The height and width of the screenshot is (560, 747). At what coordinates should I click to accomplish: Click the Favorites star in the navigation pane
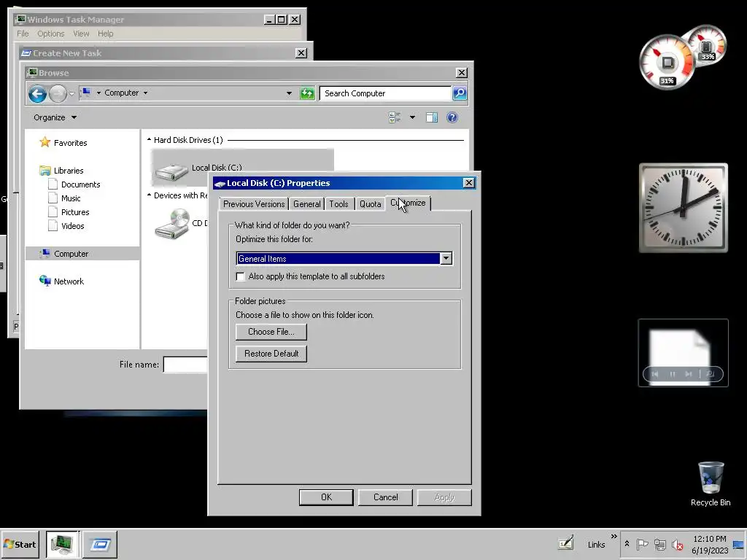pyautogui.click(x=44, y=142)
